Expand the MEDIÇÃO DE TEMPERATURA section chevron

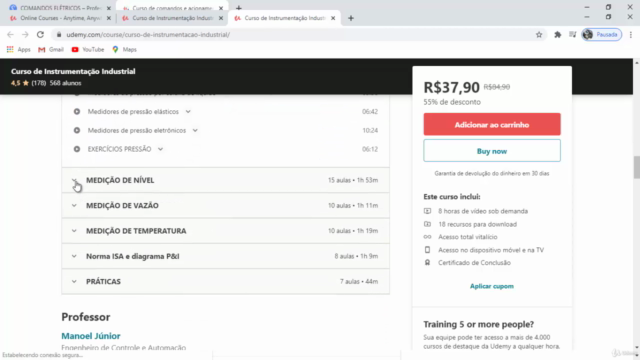(74, 231)
